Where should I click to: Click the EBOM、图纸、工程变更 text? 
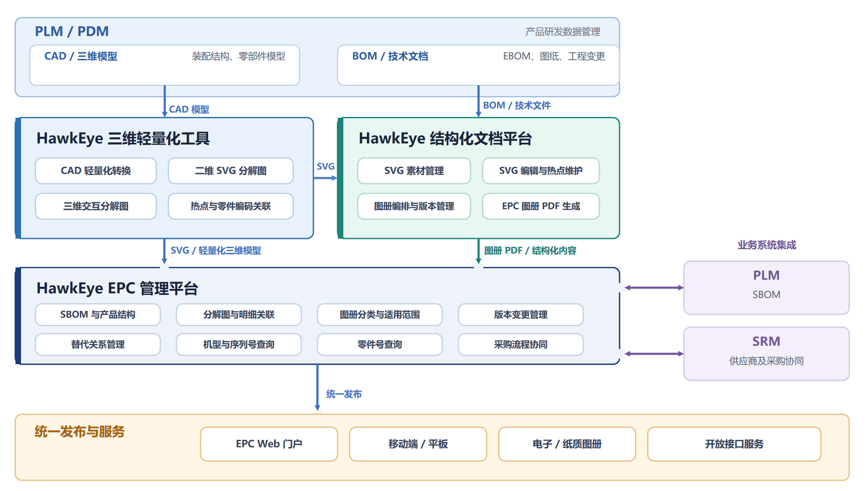coord(554,56)
